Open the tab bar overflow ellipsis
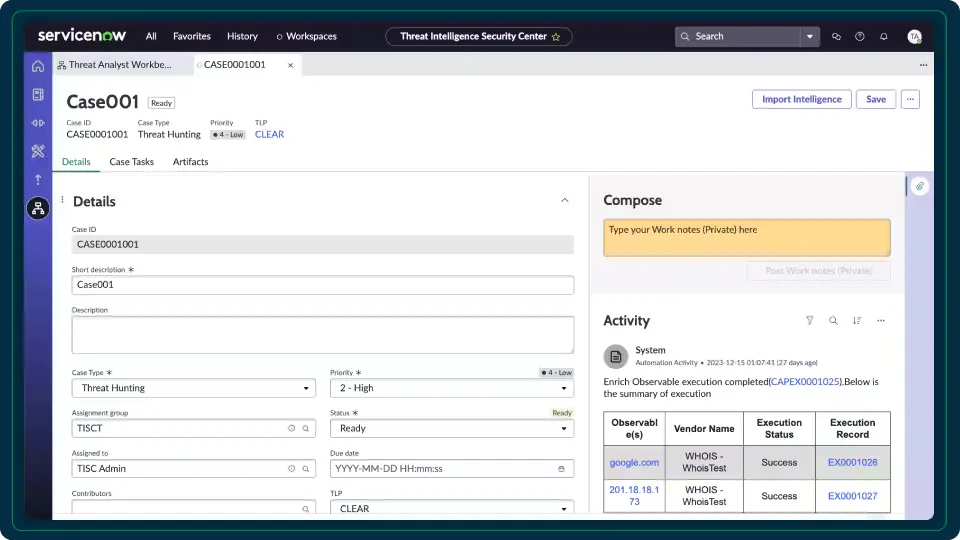Image resolution: width=960 pixels, height=540 pixels. point(923,65)
